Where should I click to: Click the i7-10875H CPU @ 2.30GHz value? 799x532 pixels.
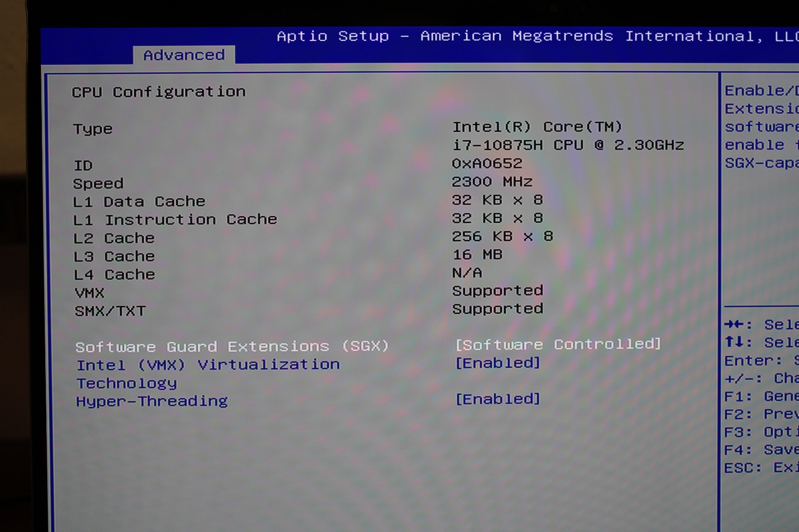tap(568, 145)
